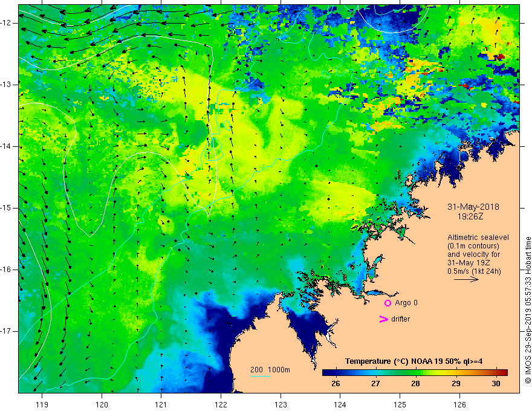The image size is (532, 411).
Task: Click the temperature color bar at 28
Action: pos(416,372)
